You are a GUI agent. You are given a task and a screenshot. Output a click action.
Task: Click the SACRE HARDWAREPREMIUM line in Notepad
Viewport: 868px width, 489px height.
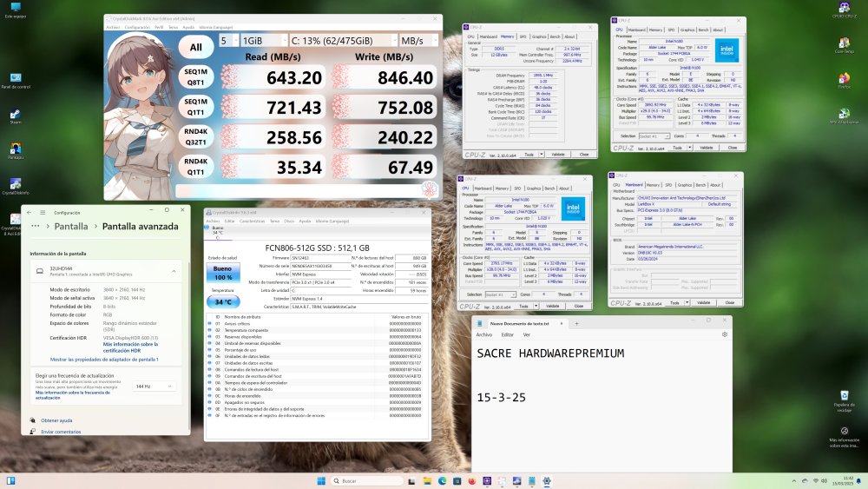(550, 354)
